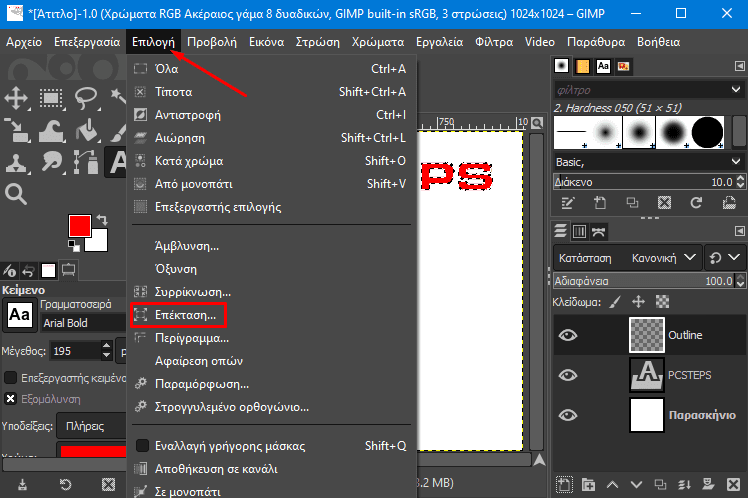This screenshot has width=748, height=498.
Task: Select the Bucket Fill tool
Action: click(x=87, y=131)
